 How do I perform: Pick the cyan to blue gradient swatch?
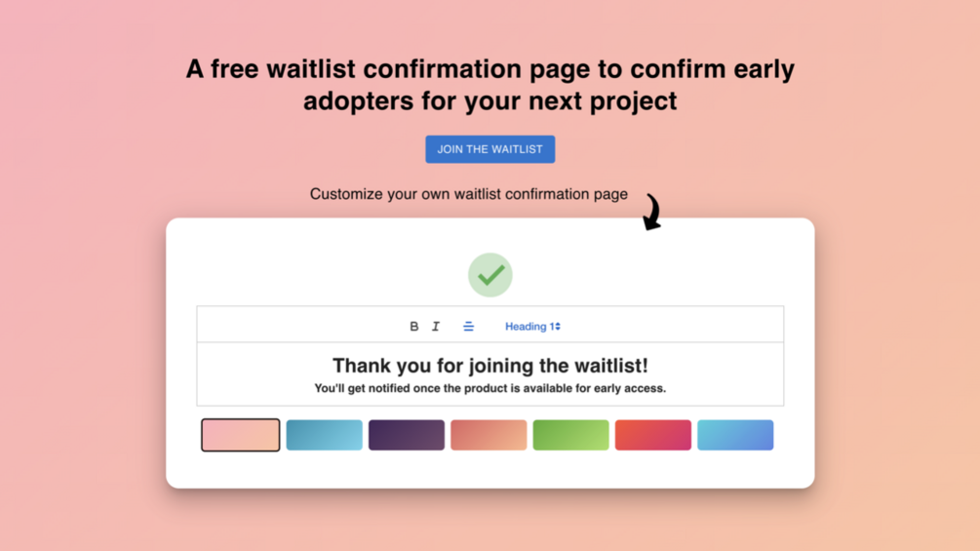pos(735,435)
